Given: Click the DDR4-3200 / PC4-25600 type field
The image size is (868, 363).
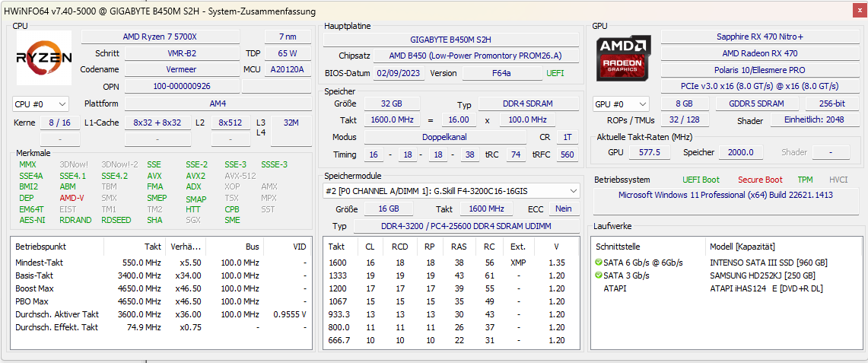Looking at the screenshot, I should 466,227.
